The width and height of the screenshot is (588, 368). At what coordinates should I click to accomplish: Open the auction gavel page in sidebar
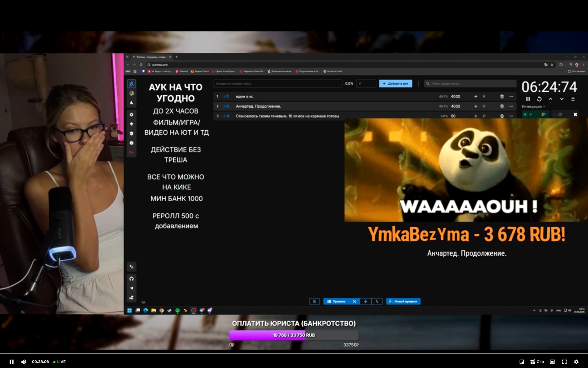tap(131, 84)
